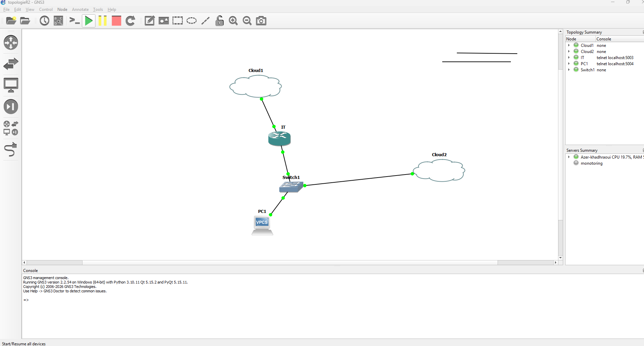Click the open project folder icon
The height and width of the screenshot is (346, 644).
click(25, 21)
